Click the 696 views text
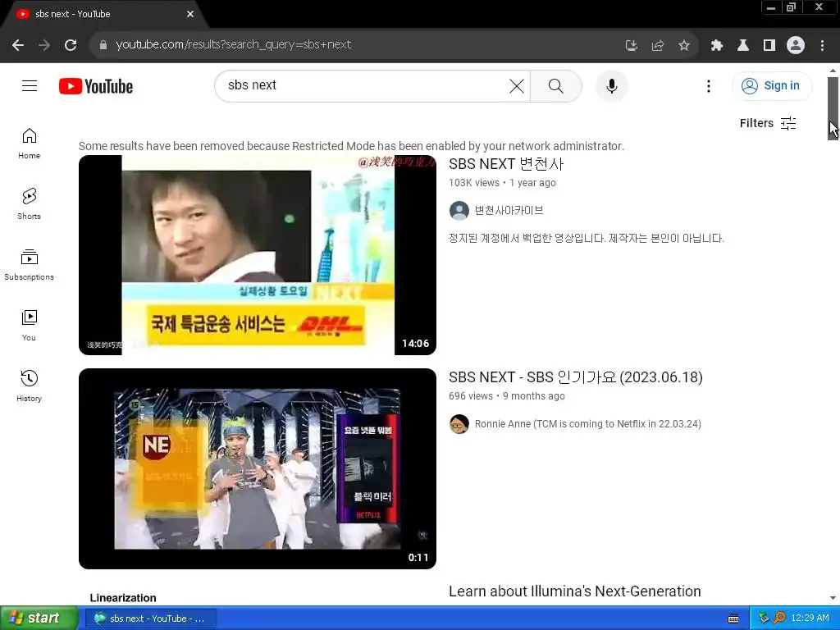This screenshot has width=840, height=630. pos(470,396)
